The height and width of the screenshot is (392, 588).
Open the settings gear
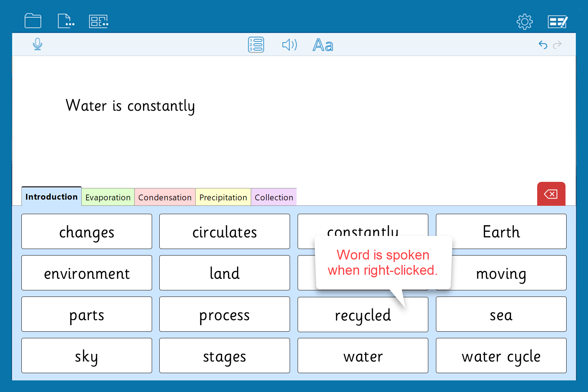(x=524, y=22)
